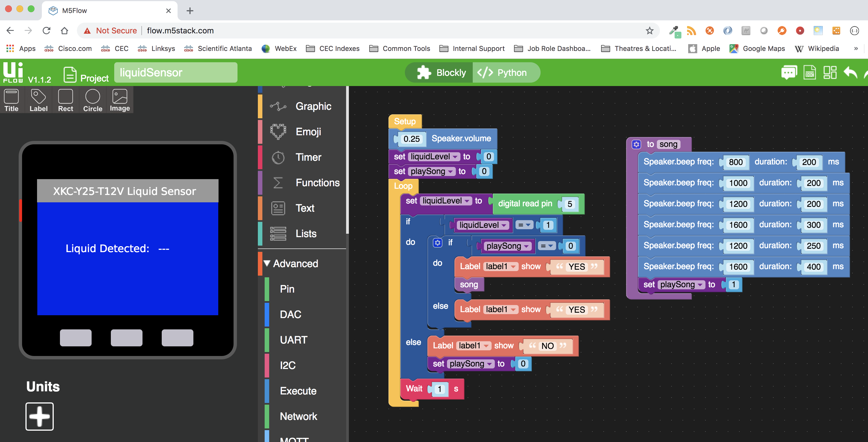Open the nested if block gear settings
Screen dimensions: 868x442
[x=437, y=243]
